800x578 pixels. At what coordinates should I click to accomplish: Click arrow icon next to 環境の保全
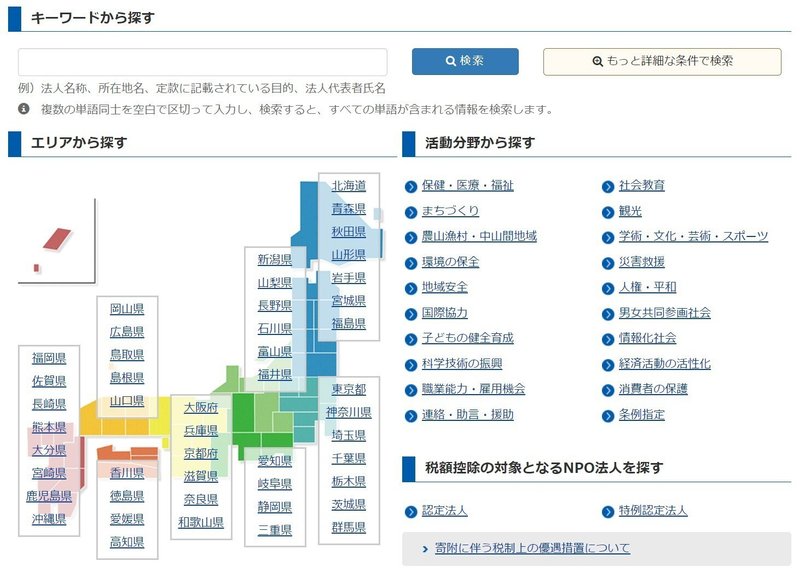[x=411, y=263]
